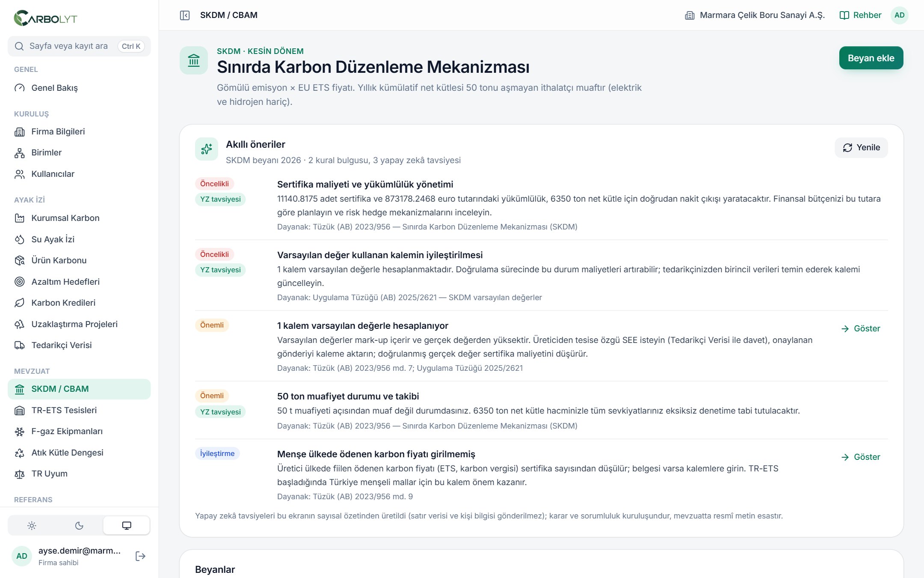The image size is (924, 578).
Task: Go to Birimler section
Action: [x=79, y=152]
